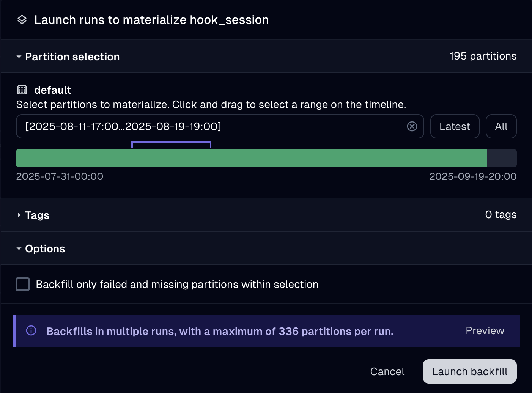Select All partitions button
The width and height of the screenshot is (532, 393).
pos(501,126)
